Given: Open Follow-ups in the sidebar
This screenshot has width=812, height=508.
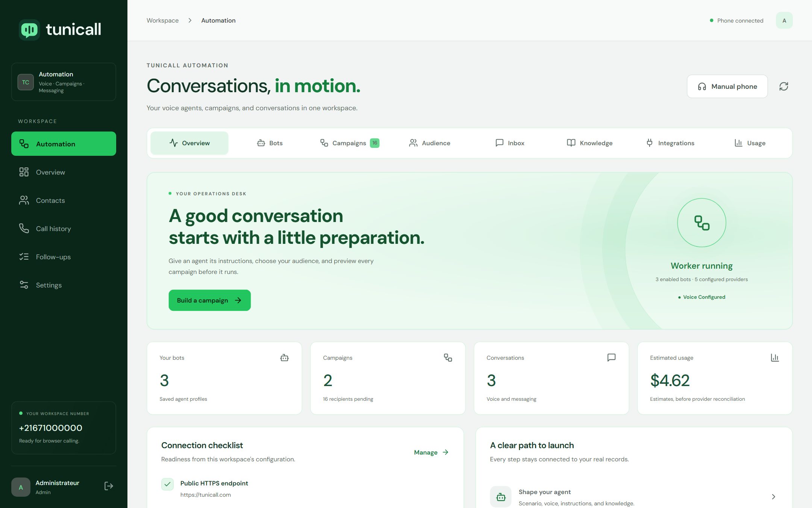Looking at the screenshot, I should click(x=64, y=257).
